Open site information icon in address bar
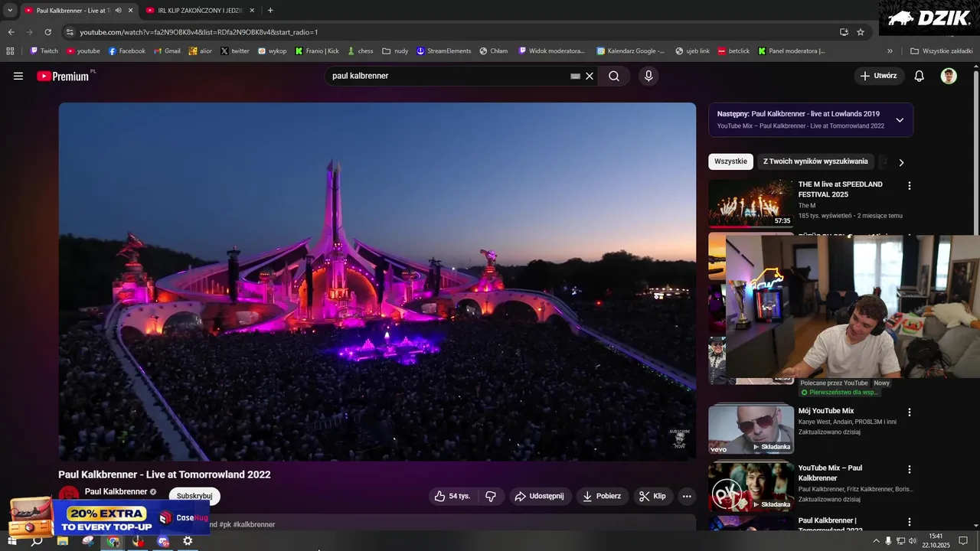980x551 pixels. click(70, 32)
